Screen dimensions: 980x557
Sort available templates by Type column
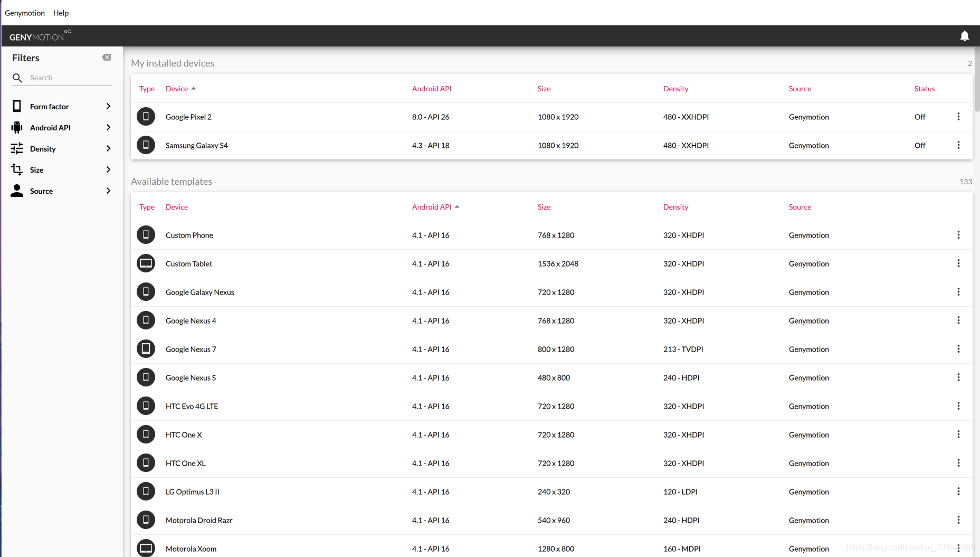point(147,207)
